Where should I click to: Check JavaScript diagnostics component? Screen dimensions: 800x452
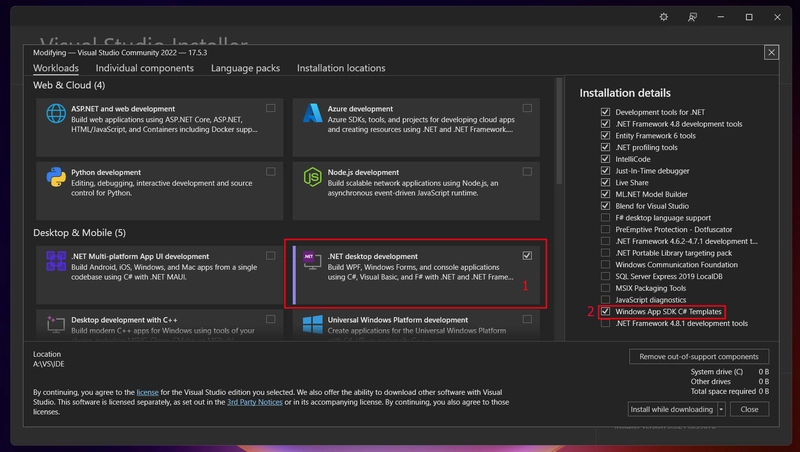pyautogui.click(x=605, y=299)
